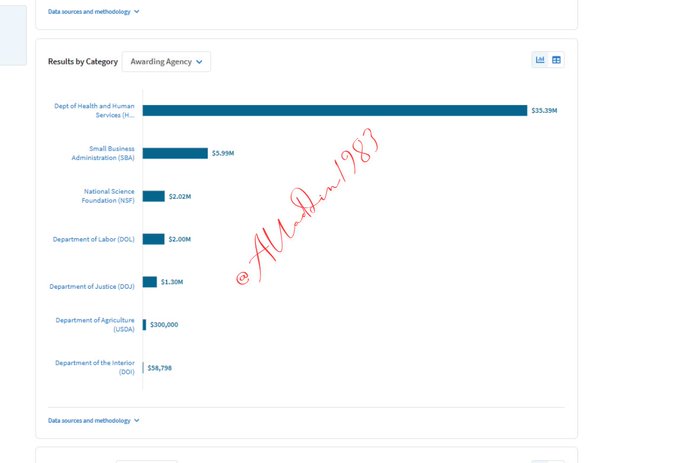Click the Department of Agriculture (USDA) label
Screen dimensions: 680x463
tap(95, 324)
